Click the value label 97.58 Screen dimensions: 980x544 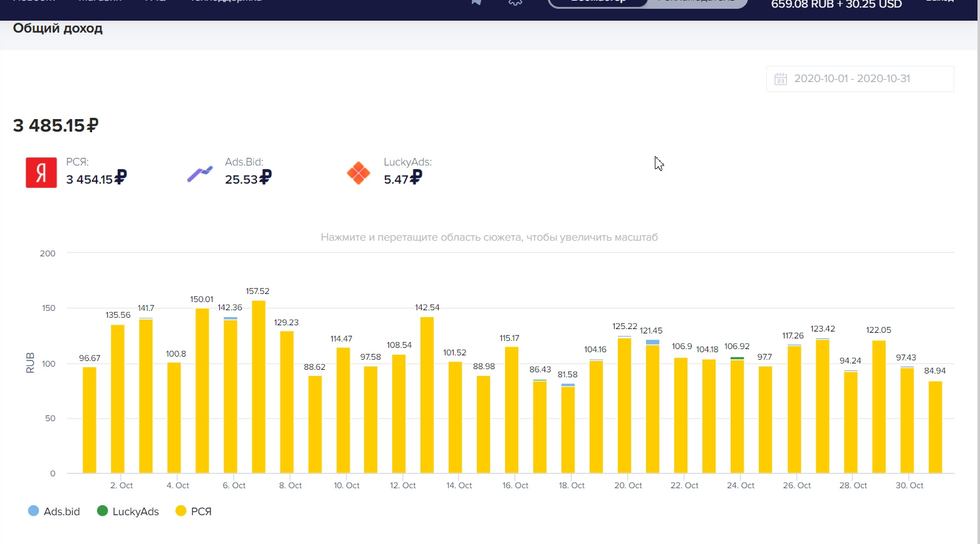tap(370, 357)
